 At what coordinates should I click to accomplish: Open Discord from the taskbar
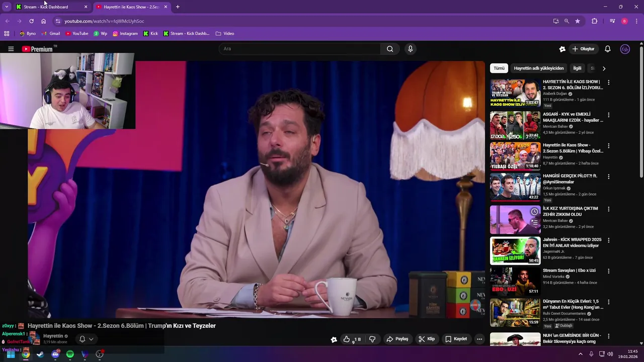click(x=55, y=354)
